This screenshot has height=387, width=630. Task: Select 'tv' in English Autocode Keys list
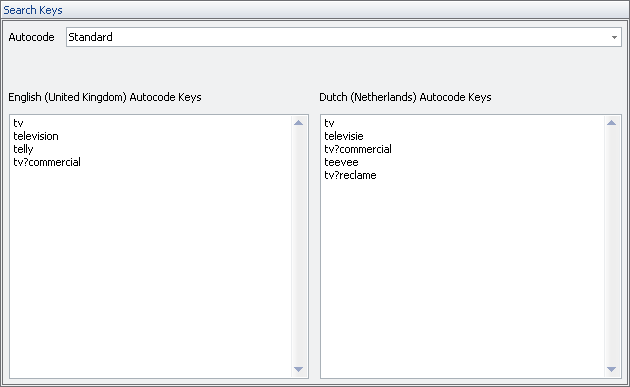tap(18, 123)
